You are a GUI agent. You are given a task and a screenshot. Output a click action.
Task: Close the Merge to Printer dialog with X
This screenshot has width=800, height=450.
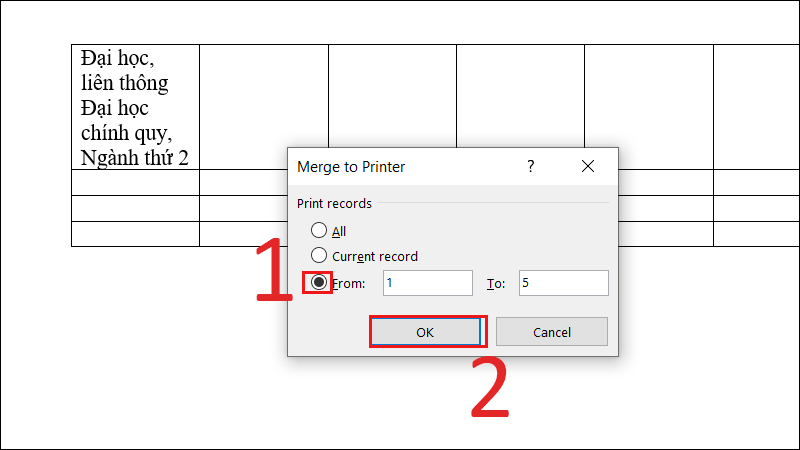point(588,166)
